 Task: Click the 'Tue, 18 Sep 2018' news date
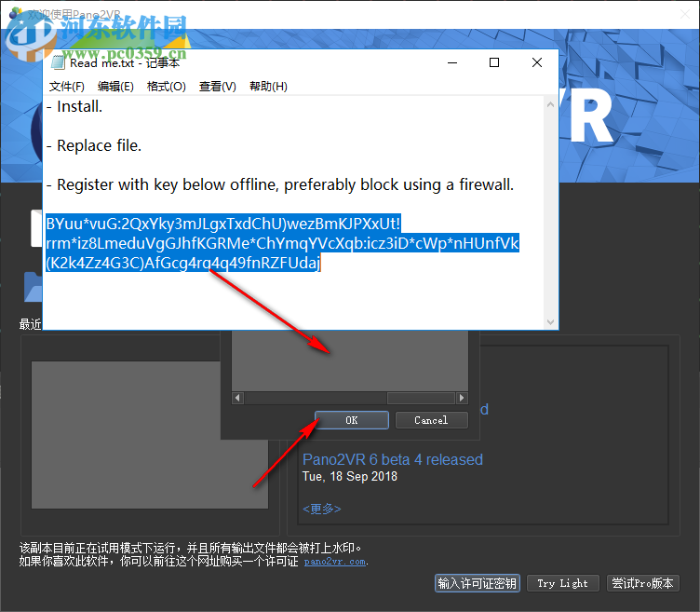(x=350, y=477)
